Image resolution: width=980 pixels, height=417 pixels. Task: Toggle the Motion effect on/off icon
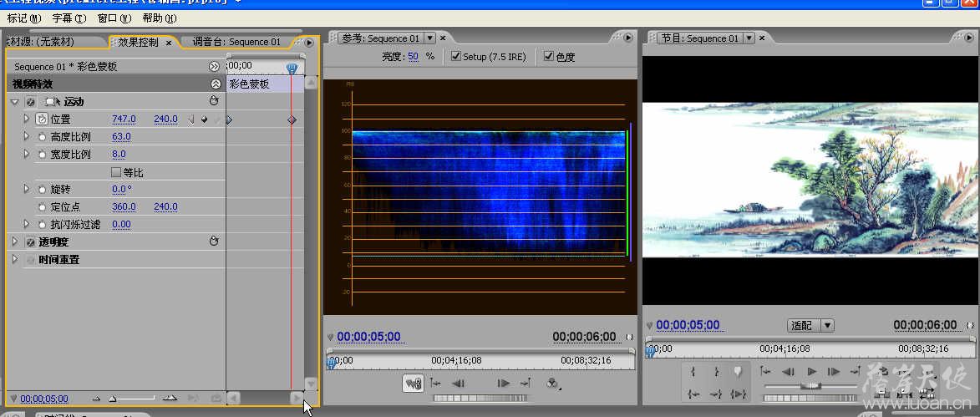click(x=29, y=101)
